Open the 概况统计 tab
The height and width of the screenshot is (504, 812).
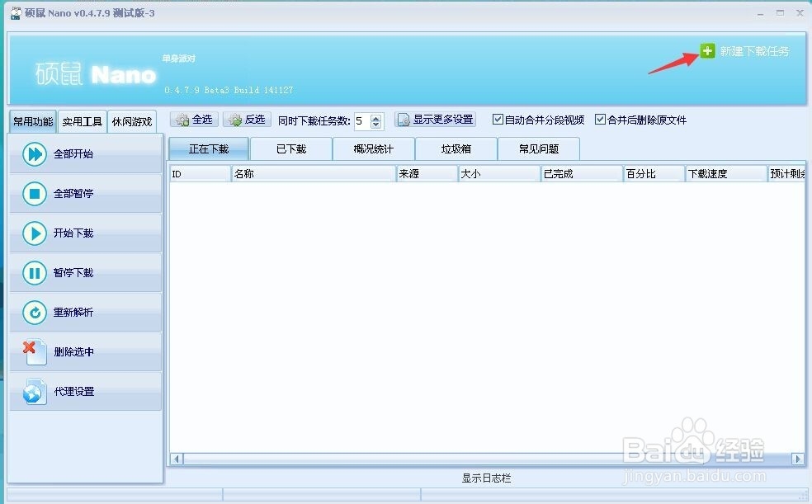373,149
